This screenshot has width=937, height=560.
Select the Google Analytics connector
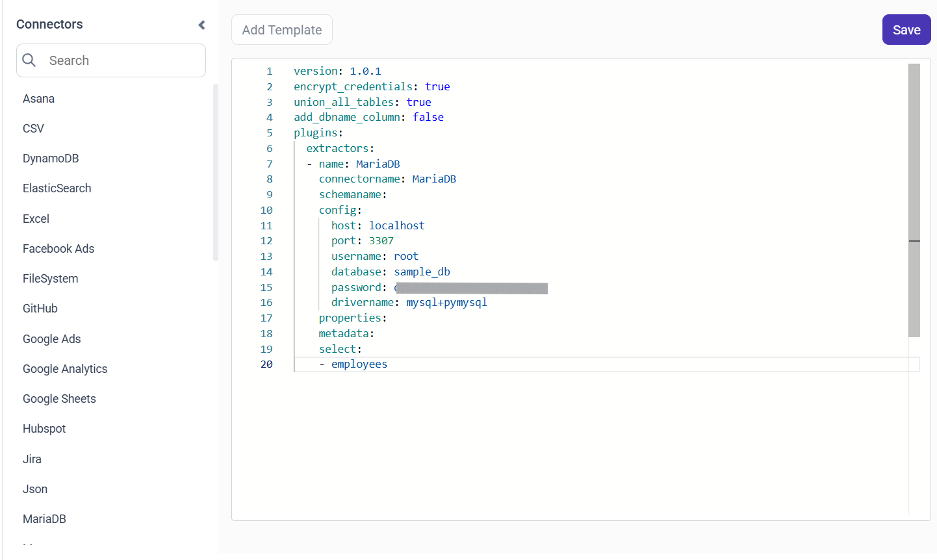65,368
